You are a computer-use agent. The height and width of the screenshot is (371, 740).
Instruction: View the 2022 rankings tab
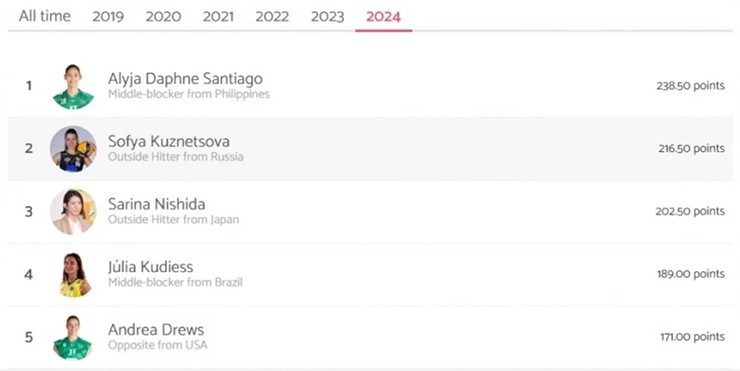click(x=272, y=17)
